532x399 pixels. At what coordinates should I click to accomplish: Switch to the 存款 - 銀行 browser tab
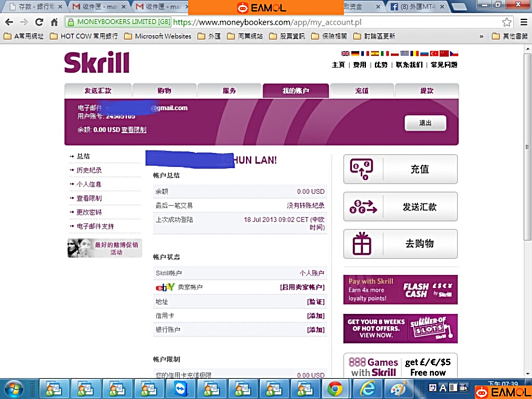tap(35, 7)
